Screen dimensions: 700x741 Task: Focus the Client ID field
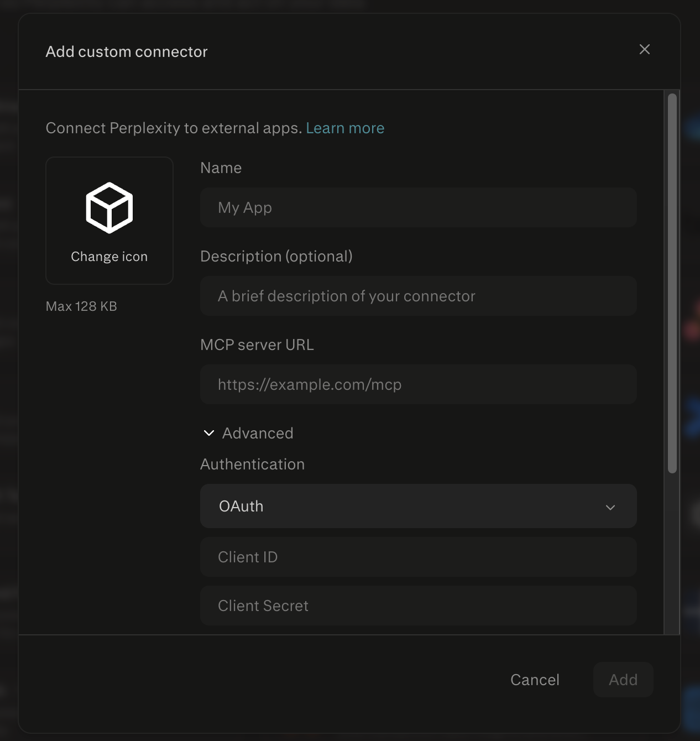pyautogui.click(x=419, y=557)
